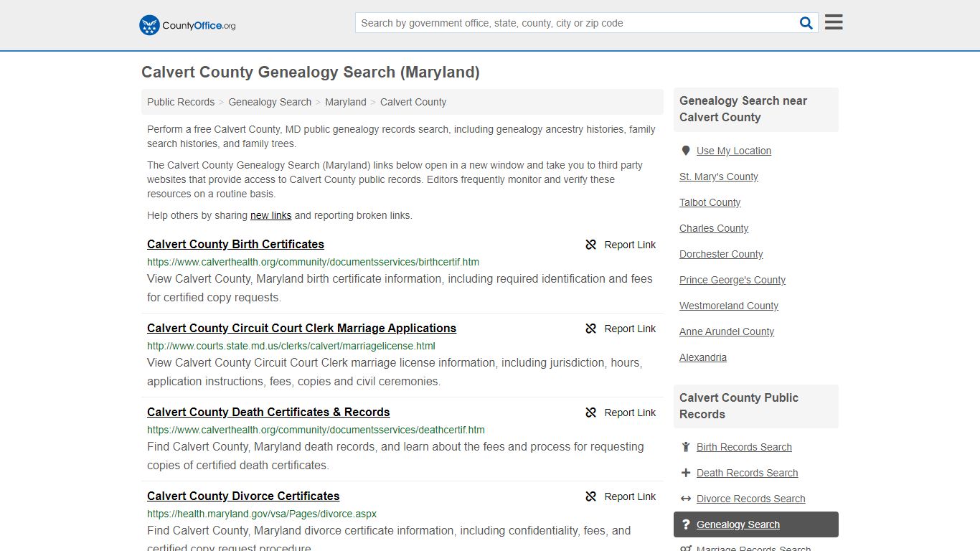
Task: Open Anne Arundel County link
Action: (727, 331)
